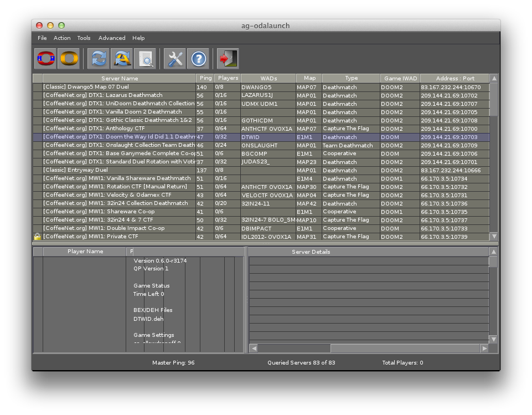Click the server list scroll up arrow
This screenshot has width=532, height=415.
click(x=494, y=79)
